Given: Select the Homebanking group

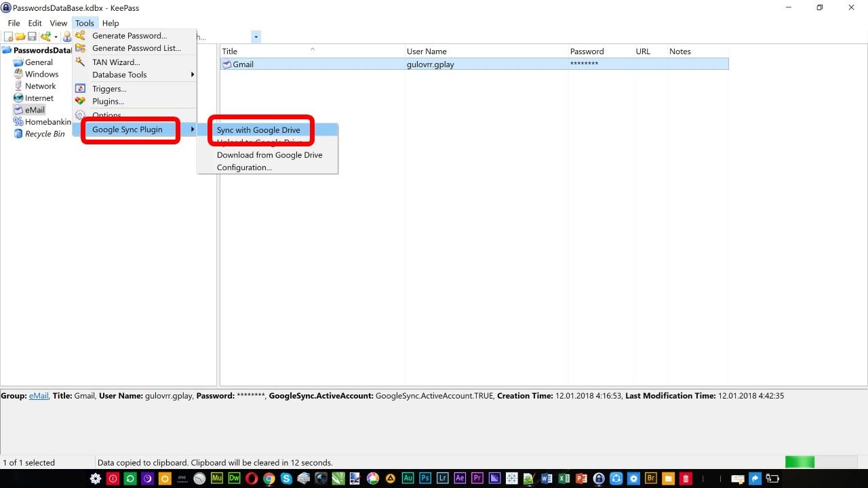Looking at the screenshot, I should 47,122.
